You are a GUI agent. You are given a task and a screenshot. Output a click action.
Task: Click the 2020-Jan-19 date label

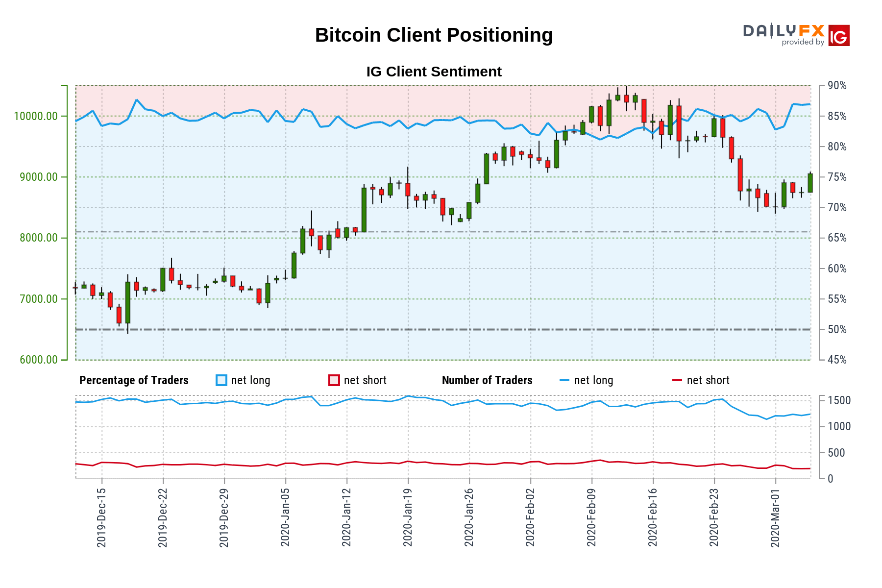tap(408, 517)
